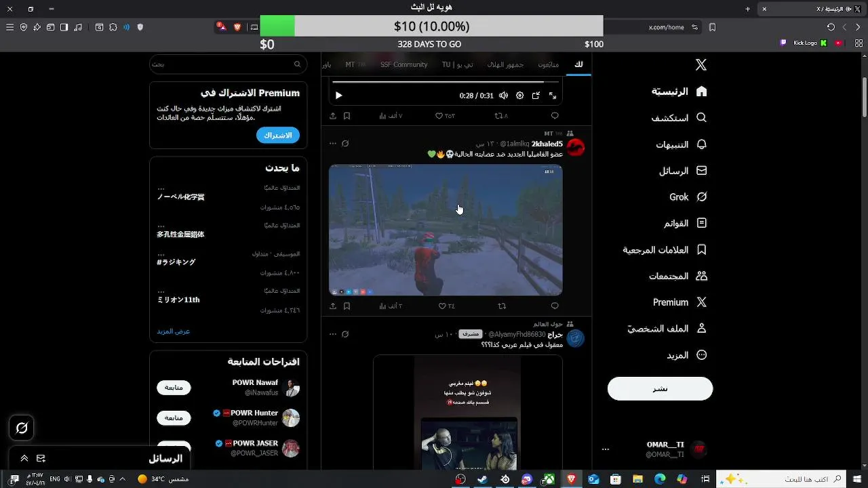Select the لك timeline tab
This screenshot has height=488, width=868.
point(578,64)
